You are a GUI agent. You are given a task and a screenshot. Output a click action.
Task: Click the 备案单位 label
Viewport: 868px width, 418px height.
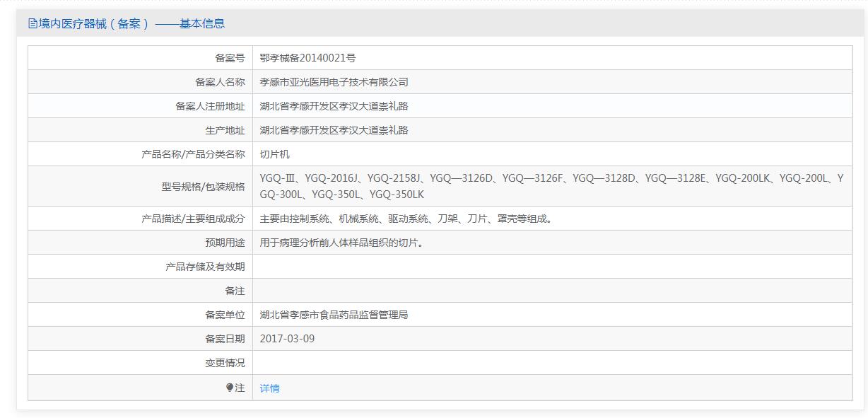pyautogui.click(x=225, y=315)
